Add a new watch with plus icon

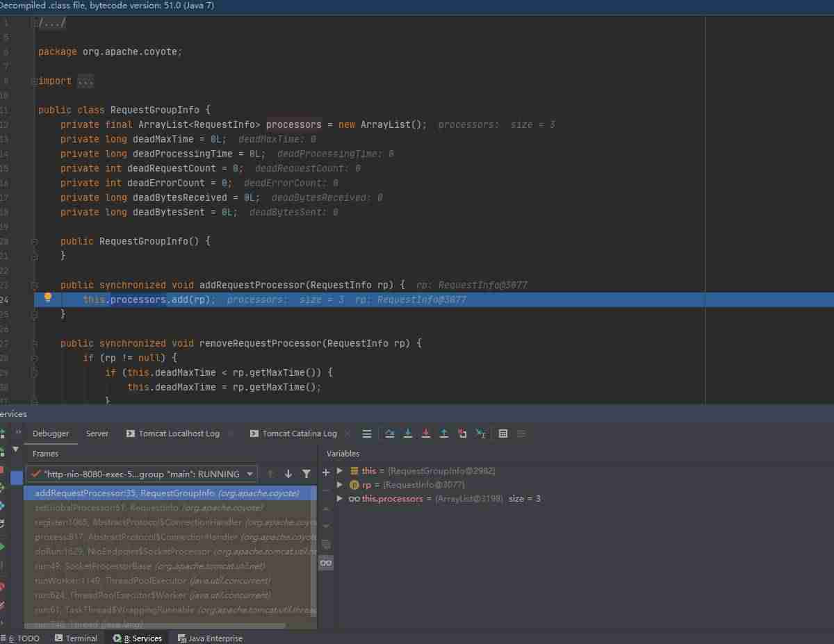pyautogui.click(x=326, y=472)
